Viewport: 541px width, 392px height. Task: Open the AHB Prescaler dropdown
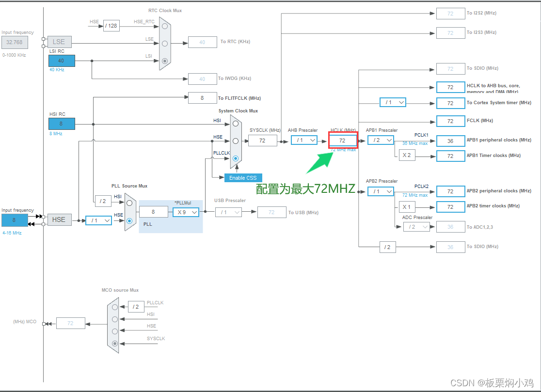[304, 140]
